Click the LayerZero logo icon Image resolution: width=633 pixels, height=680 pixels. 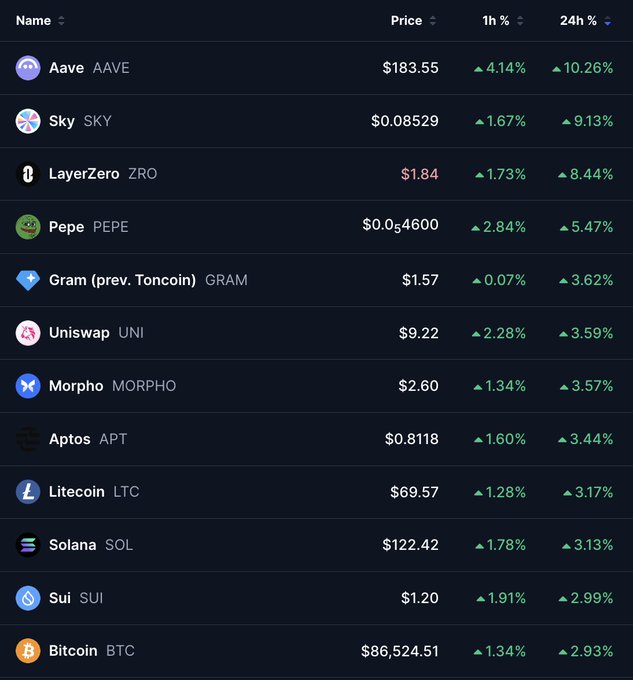[28, 174]
